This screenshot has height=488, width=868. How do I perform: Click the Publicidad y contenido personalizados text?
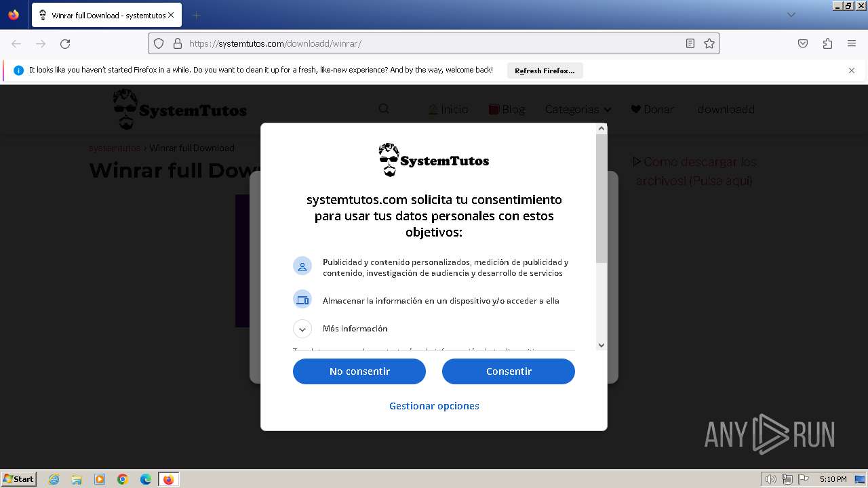446,268
